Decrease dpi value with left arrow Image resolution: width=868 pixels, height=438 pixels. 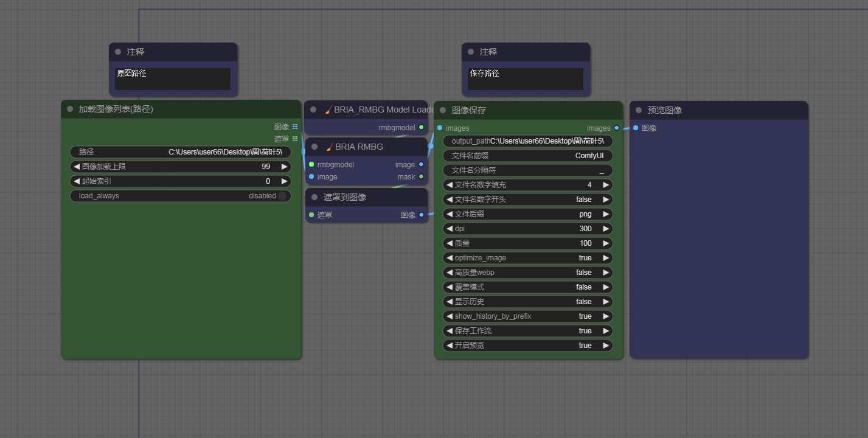pos(450,229)
